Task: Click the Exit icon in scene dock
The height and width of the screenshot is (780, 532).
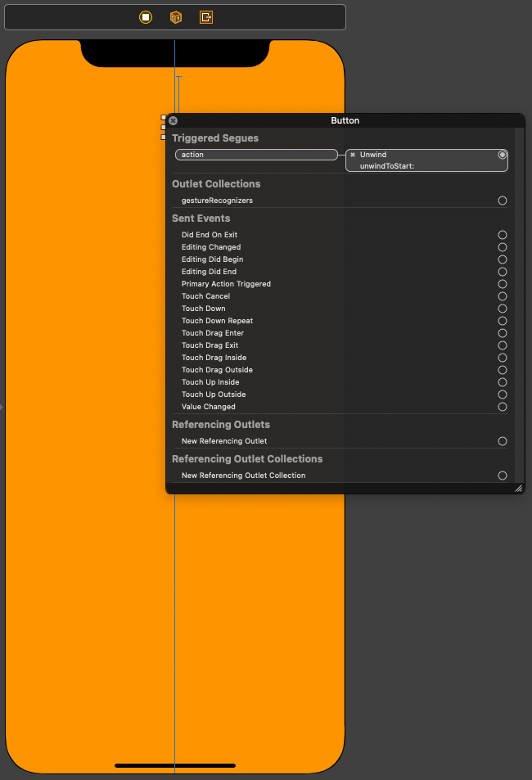Action: (x=206, y=17)
